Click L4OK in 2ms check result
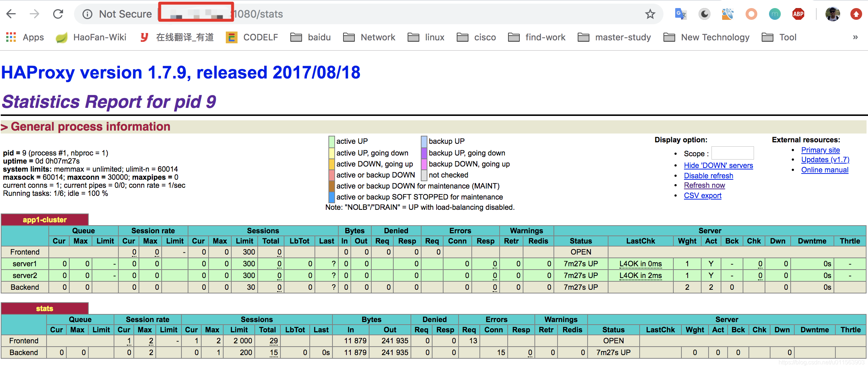The image size is (868, 369). pyautogui.click(x=640, y=275)
